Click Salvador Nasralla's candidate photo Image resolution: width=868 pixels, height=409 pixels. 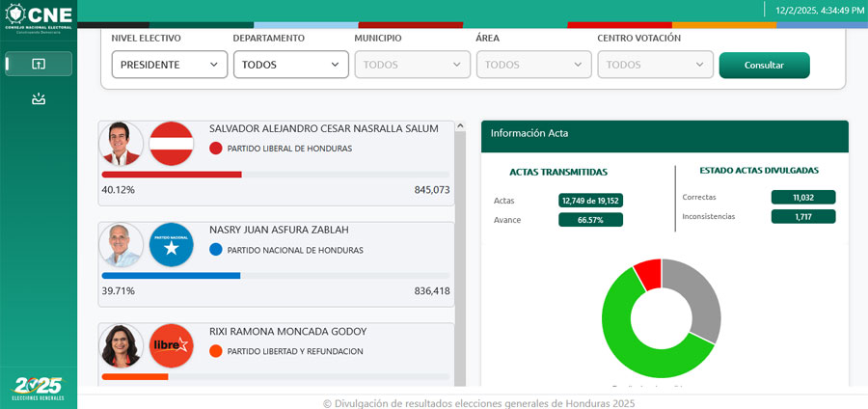pos(121,144)
